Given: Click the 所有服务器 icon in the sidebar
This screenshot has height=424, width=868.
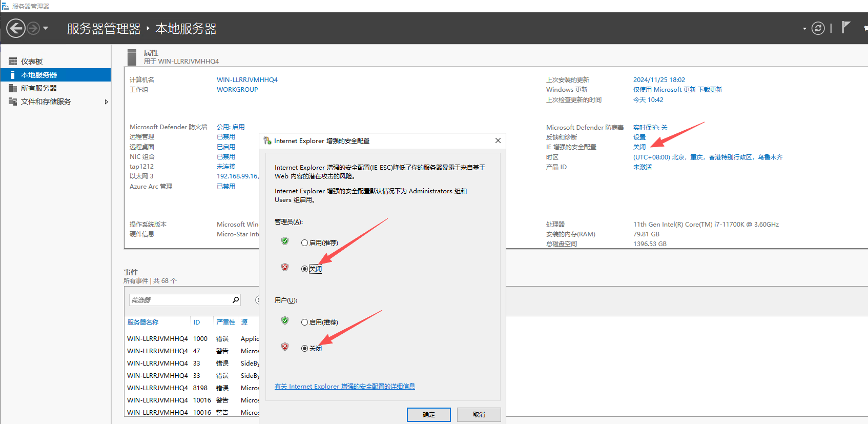Looking at the screenshot, I should [13, 88].
